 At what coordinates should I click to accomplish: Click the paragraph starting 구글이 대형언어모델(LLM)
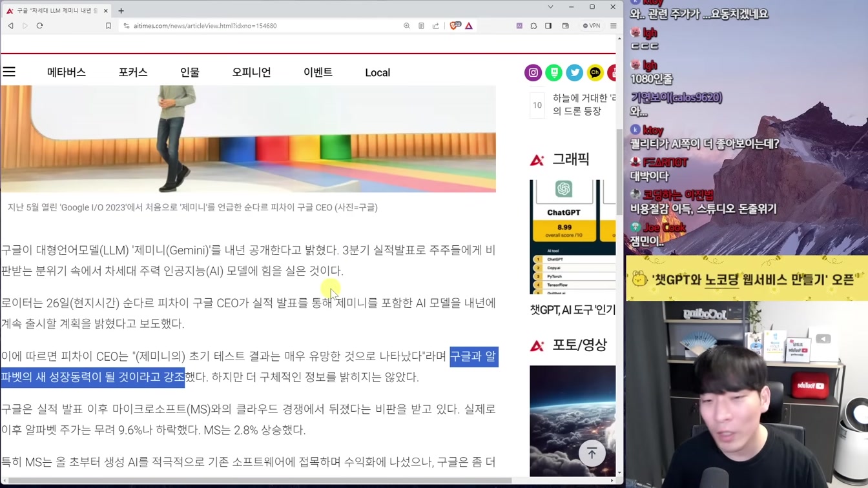248,260
